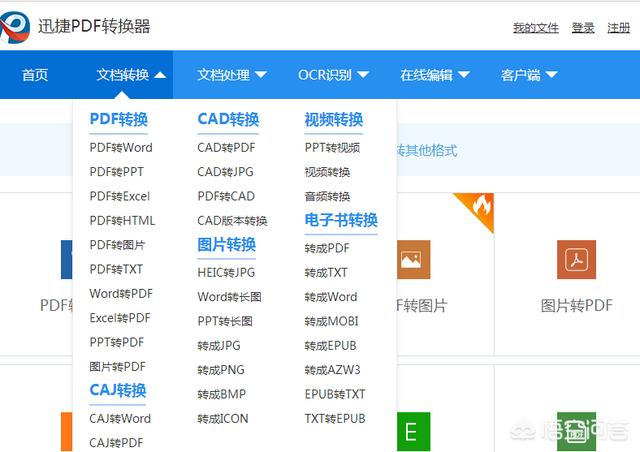
Task: Pick 转成PNG from the menu
Action: coord(221,370)
